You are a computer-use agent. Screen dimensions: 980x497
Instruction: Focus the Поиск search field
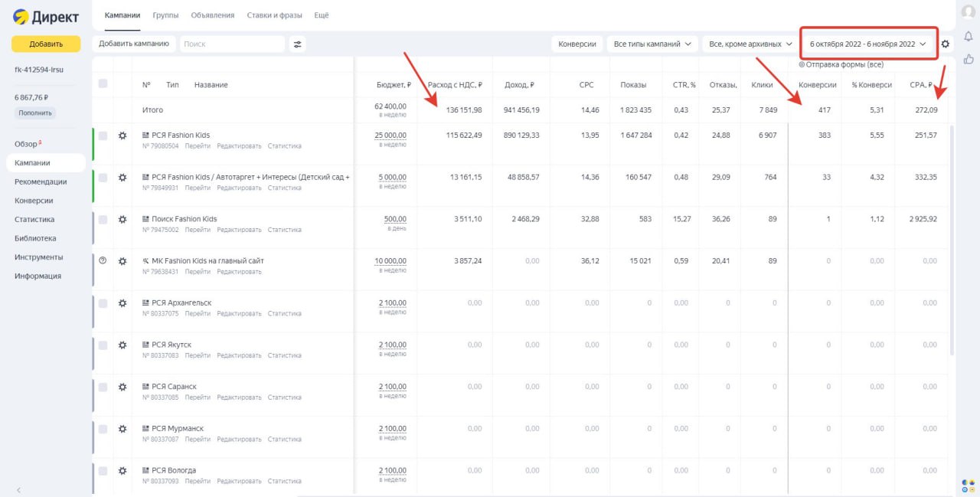tap(233, 44)
